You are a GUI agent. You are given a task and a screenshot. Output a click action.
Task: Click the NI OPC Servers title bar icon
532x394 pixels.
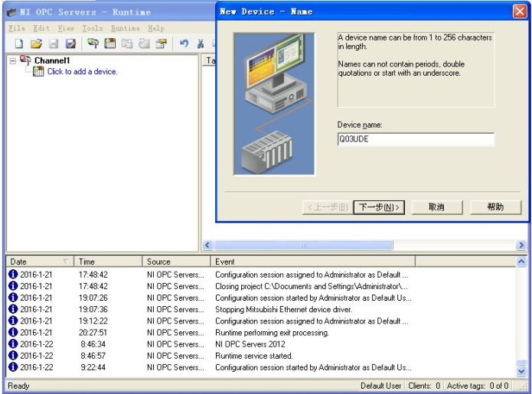click(11, 12)
